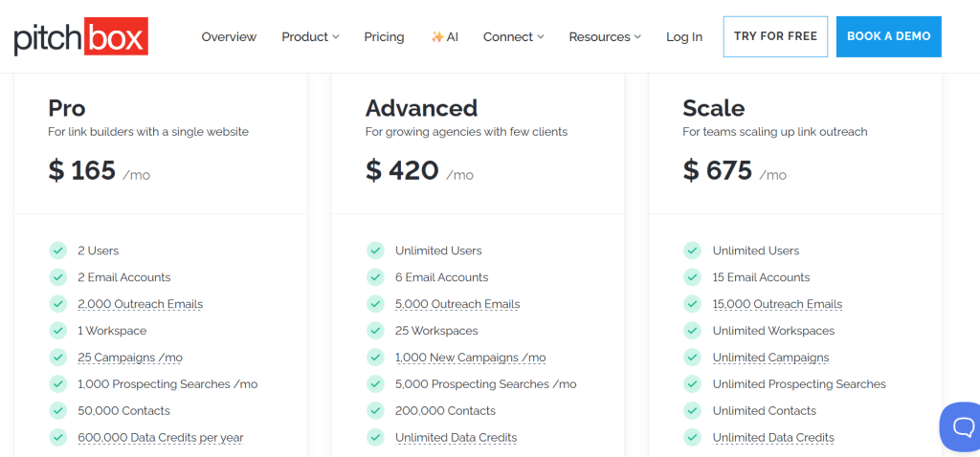
Task: Click 'For growing agencies with few clients'
Action: click(x=466, y=132)
